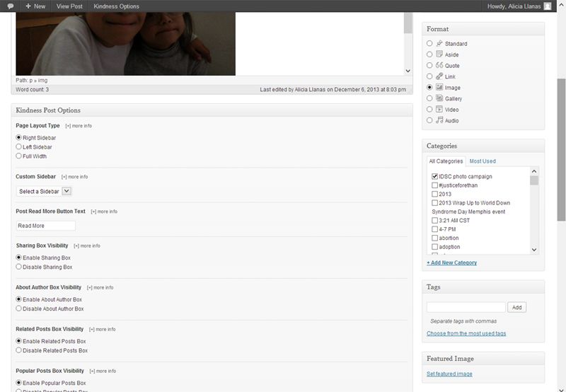
Task: Click the Set featured image link
Action: tap(449, 374)
